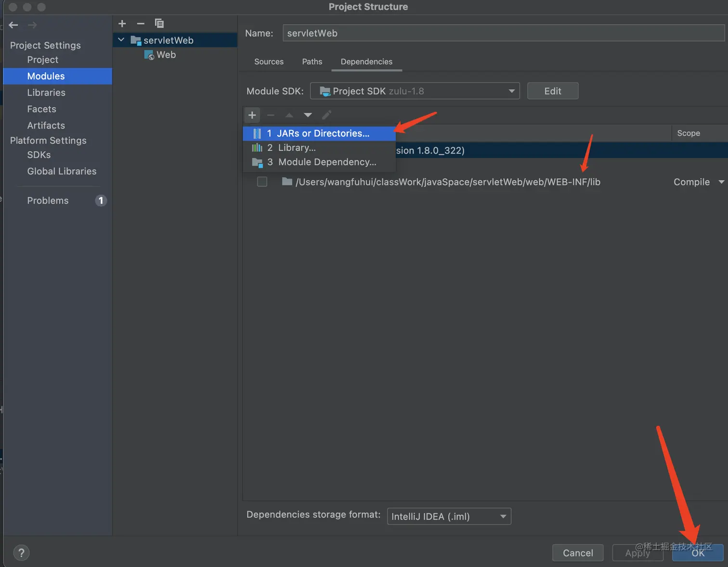Image resolution: width=728 pixels, height=567 pixels.
Task: Collapse the servletWeb module tree node
Action: click(x=121, y=40)
